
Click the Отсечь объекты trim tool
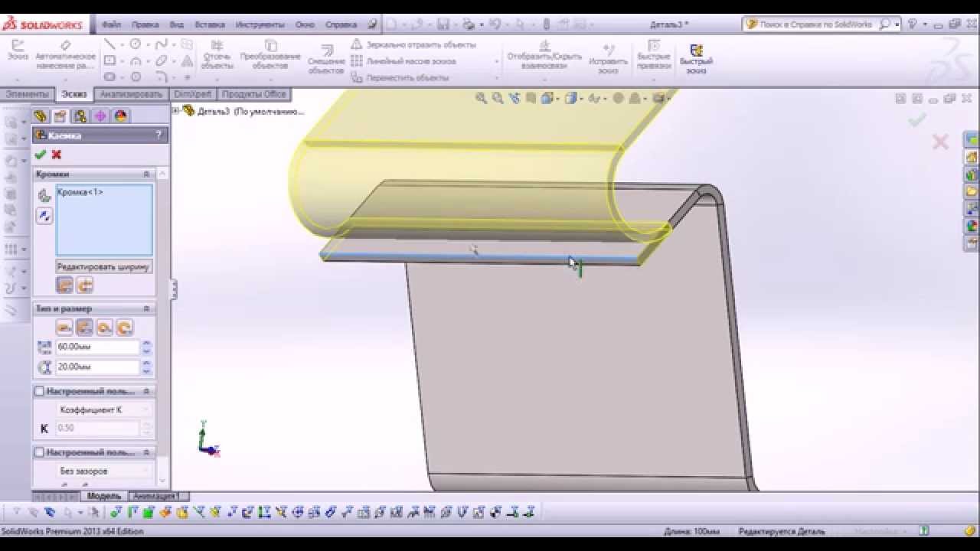click(217, 55)
